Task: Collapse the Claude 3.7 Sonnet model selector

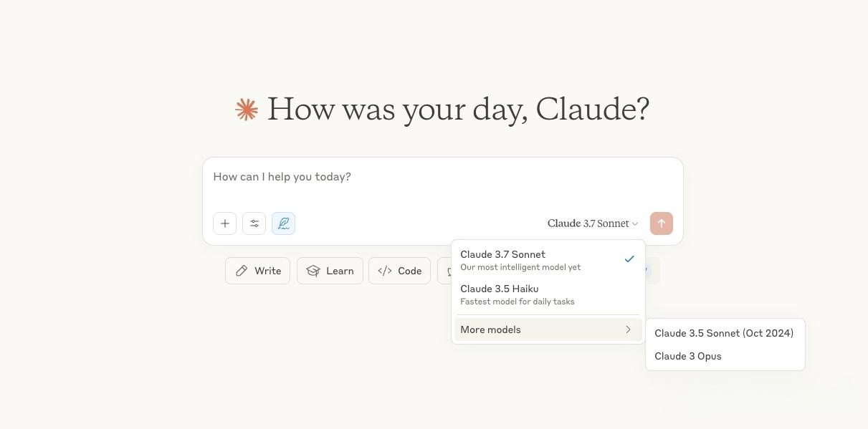Action: pyautogui.click(x=592, y=223)
